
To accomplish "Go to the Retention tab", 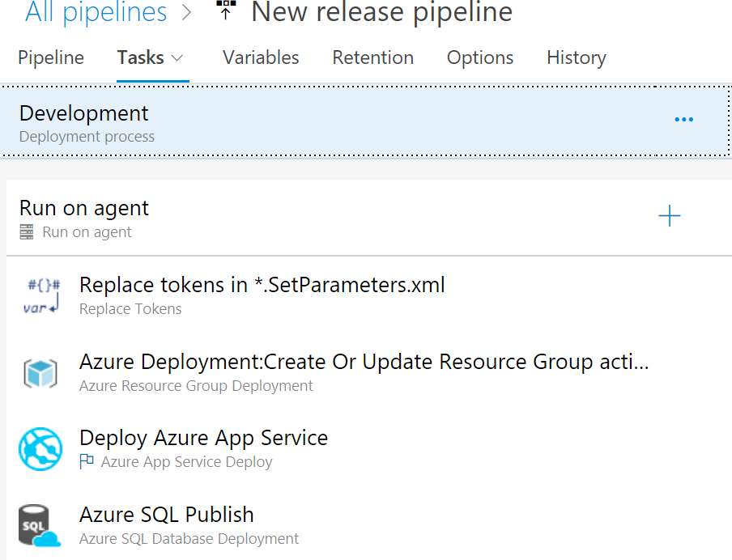I will click(x=372, y=58).
